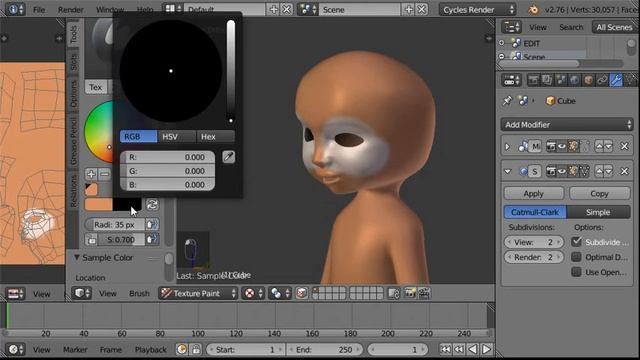
Task: Open the File menu
Action: click(39, 9)
